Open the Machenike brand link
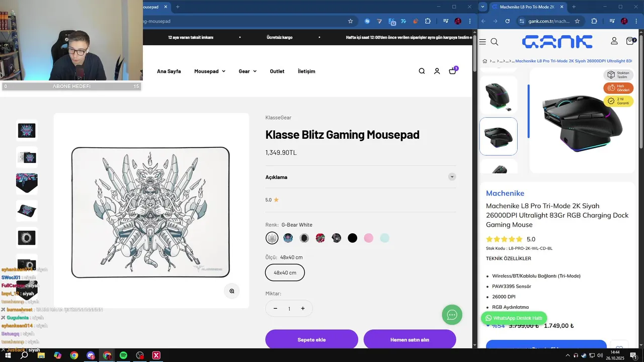 click(505, 193)
